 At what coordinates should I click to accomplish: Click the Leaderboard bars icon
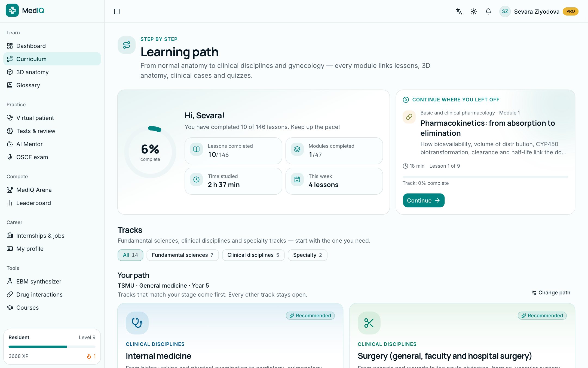pos(10,203)
